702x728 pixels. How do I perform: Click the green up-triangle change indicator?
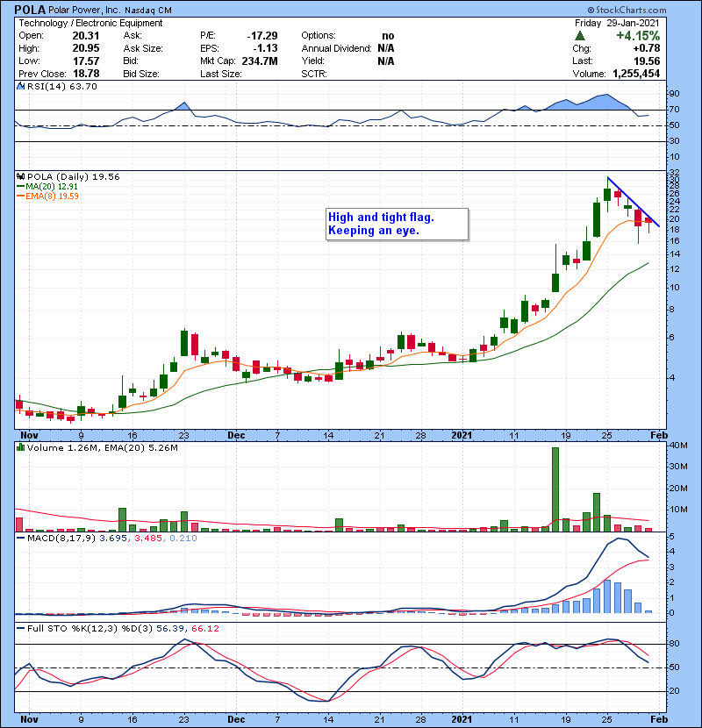[x=579, y=36]
